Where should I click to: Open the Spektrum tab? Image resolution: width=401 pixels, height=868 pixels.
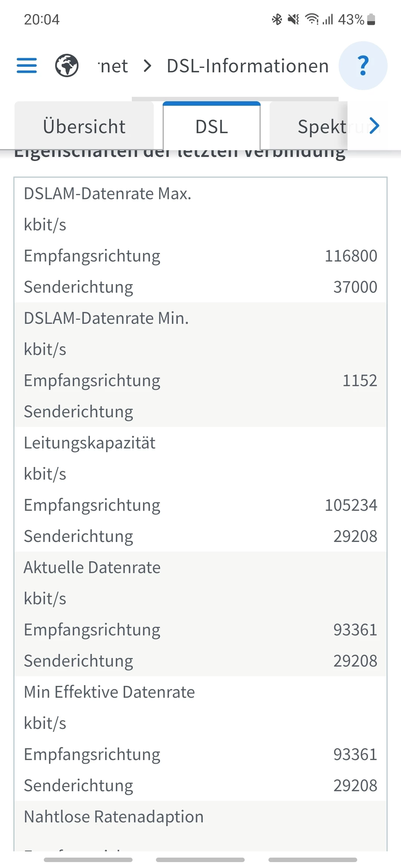pyautogui.click(x=322, y=126)
